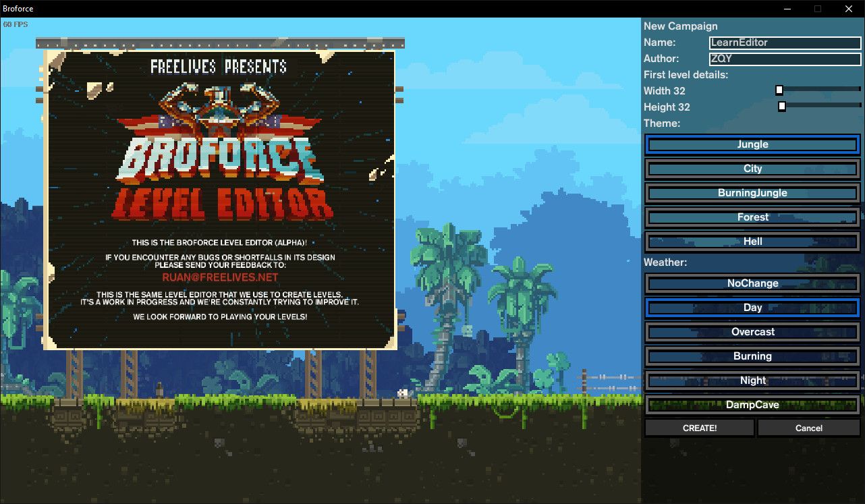Click the RUAN@FREELIVES.NET email text
Viewport: 865px width, 504px height.
(x=220, y=277)
